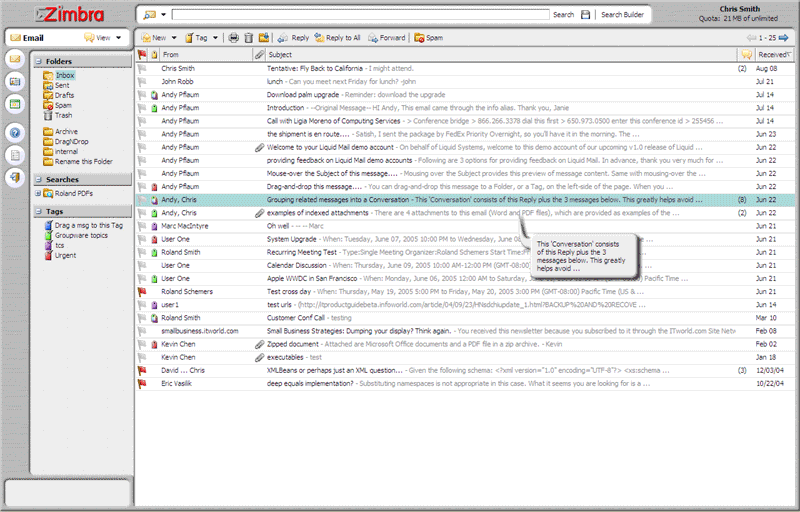Move message with the folder icon

[264, 38]
